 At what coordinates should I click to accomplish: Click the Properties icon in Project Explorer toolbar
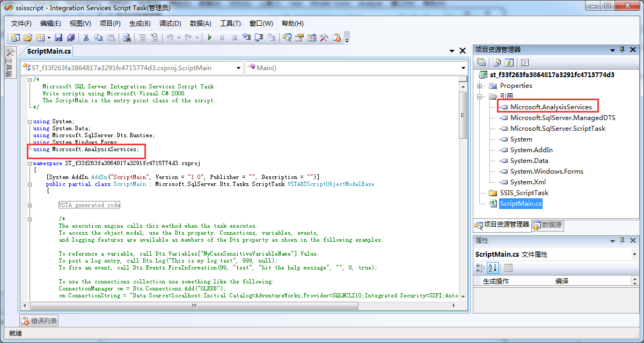click(481, 62)
